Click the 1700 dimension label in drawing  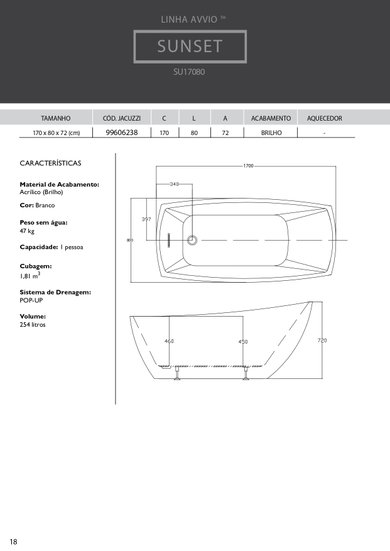[248, 166]
